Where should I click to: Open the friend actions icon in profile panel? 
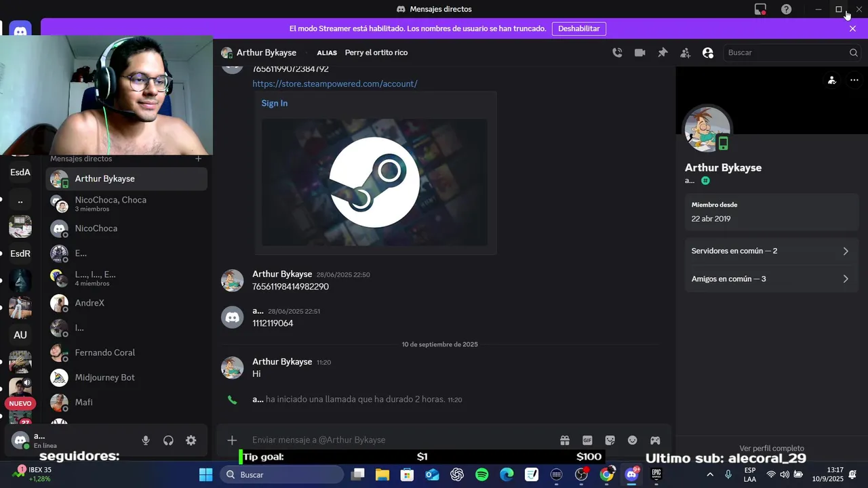[x=832, y=80]
